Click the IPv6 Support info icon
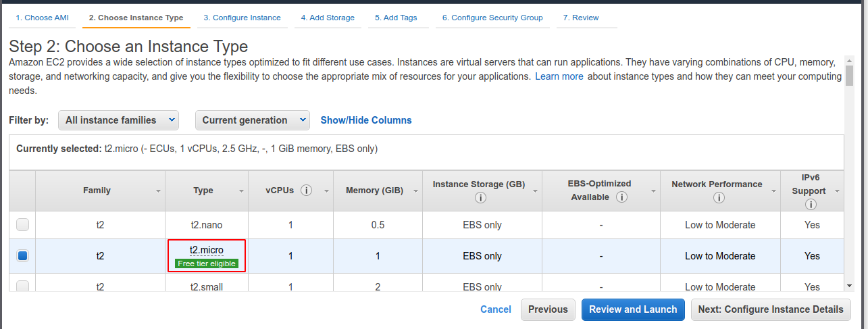This screenshot has height=329, width=868. tap(811, 205)
